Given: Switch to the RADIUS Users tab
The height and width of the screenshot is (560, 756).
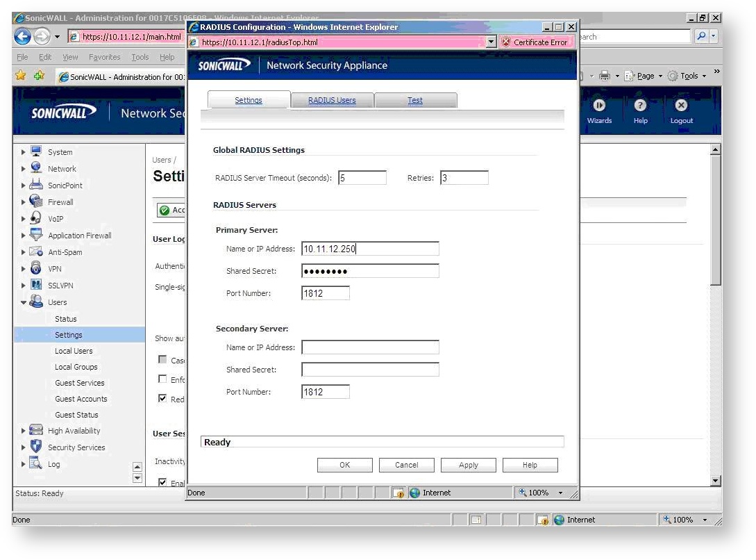Looking at the screenshot, I should 332,100.
